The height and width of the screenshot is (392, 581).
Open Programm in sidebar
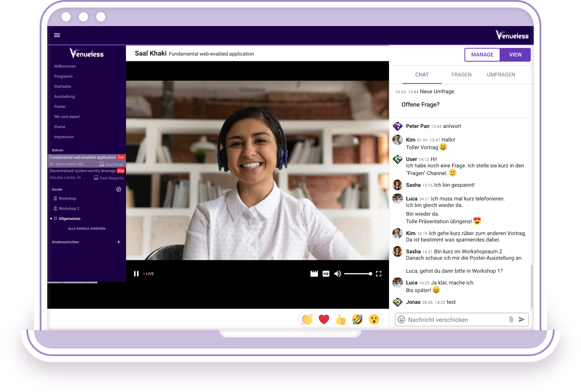(x=63, y=76)
